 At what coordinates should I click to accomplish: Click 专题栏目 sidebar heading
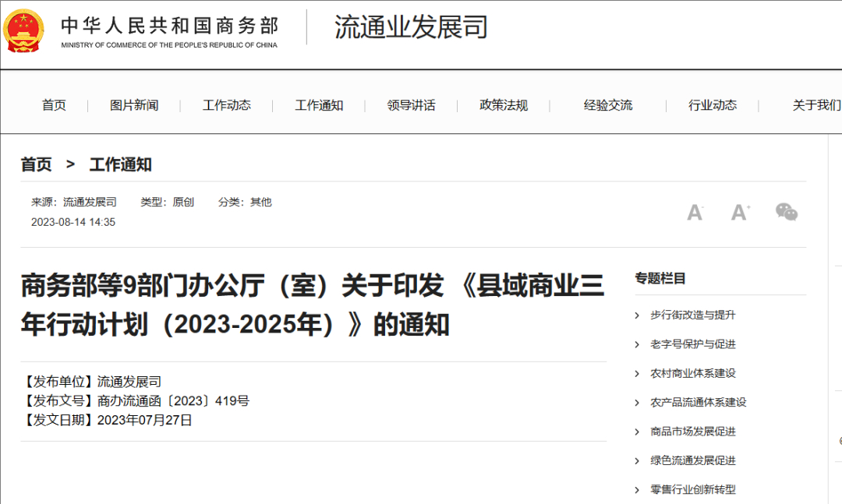coord(660,279)
